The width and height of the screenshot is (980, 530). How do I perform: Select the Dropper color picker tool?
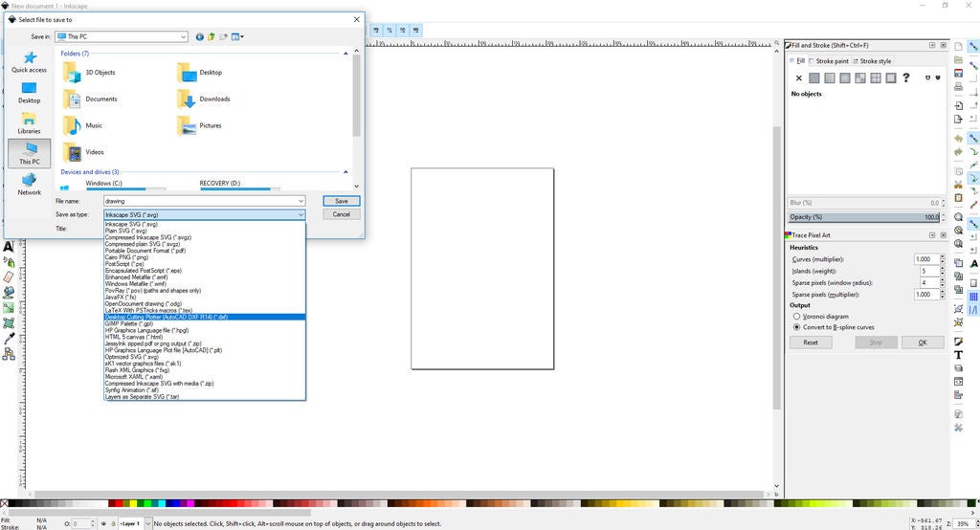click(x=9, y=338)
